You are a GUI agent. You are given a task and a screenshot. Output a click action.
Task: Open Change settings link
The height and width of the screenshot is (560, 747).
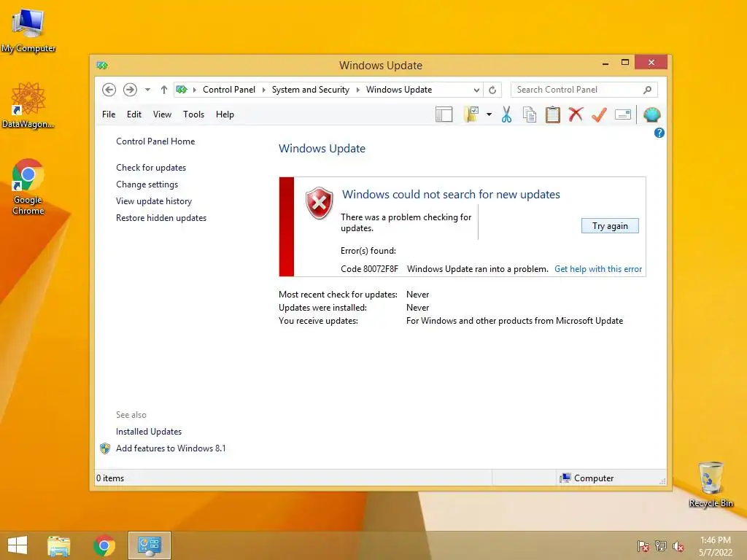(147, 184)
